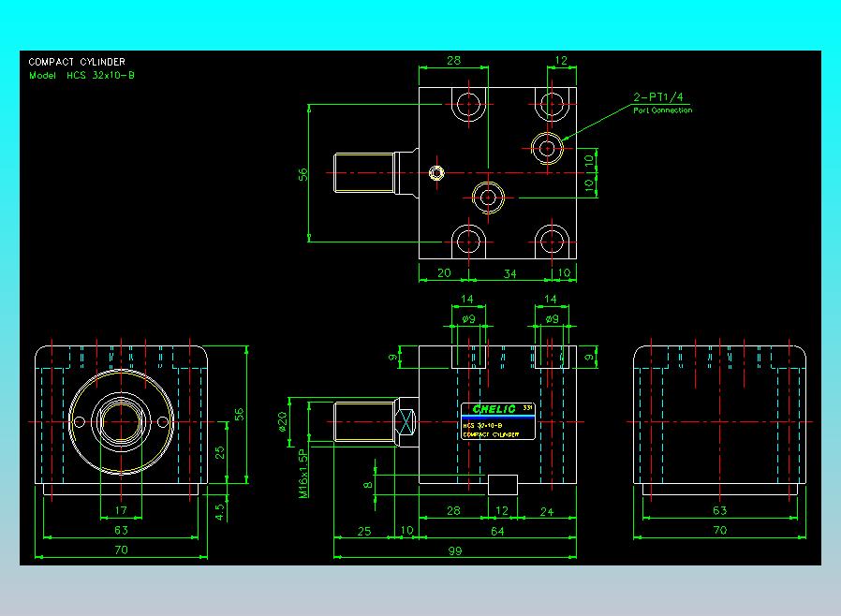Click the small hex socket circle on top view
Screen dimensions: 841x616
pos(436,172)
